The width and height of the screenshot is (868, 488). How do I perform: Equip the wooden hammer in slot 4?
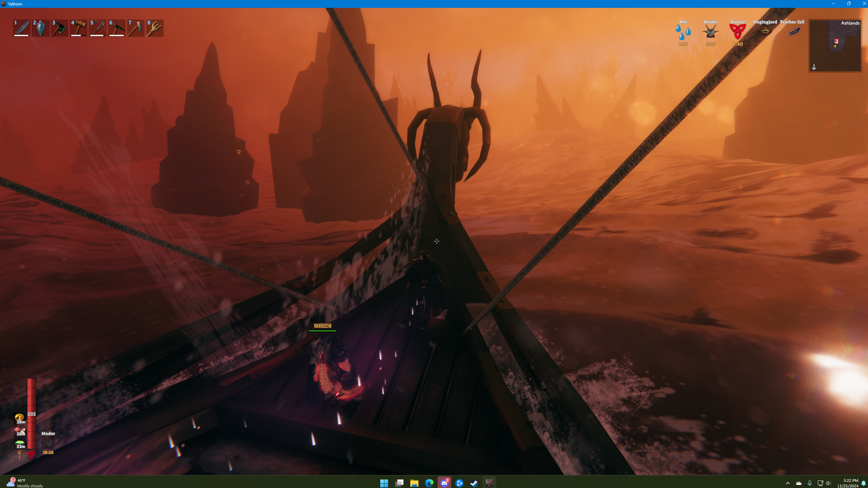click(79, 28)
